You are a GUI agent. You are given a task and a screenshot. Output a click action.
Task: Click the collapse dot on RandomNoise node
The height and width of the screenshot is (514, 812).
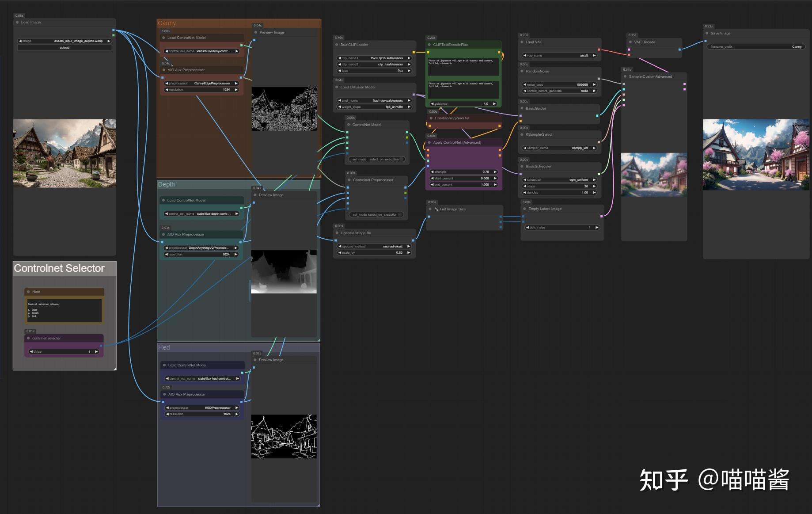(522, 71)
